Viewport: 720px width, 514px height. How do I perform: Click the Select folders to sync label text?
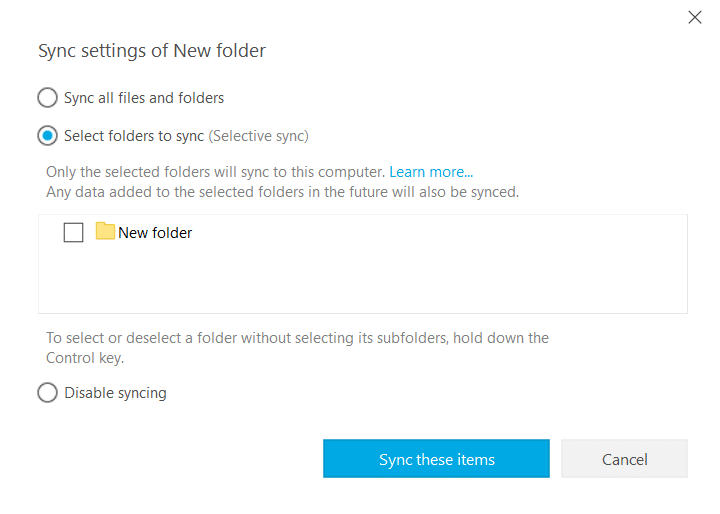(x=134, y=136)
